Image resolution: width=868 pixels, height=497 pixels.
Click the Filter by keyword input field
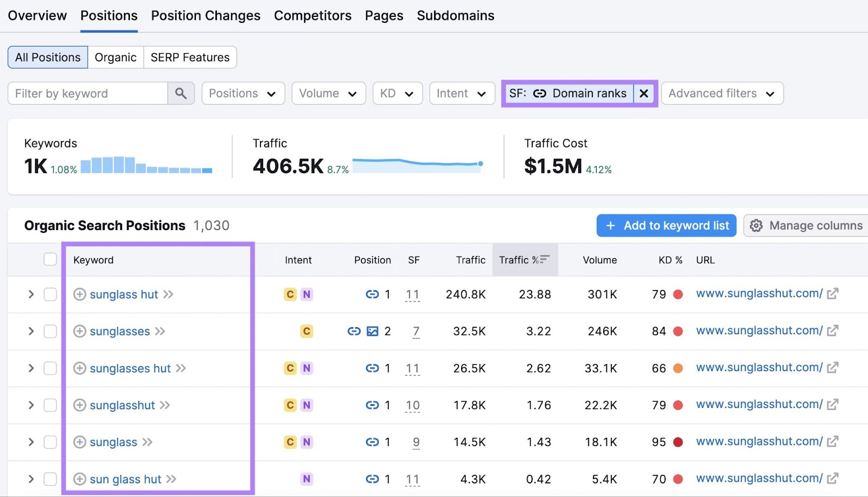click(x=87, y=93)
